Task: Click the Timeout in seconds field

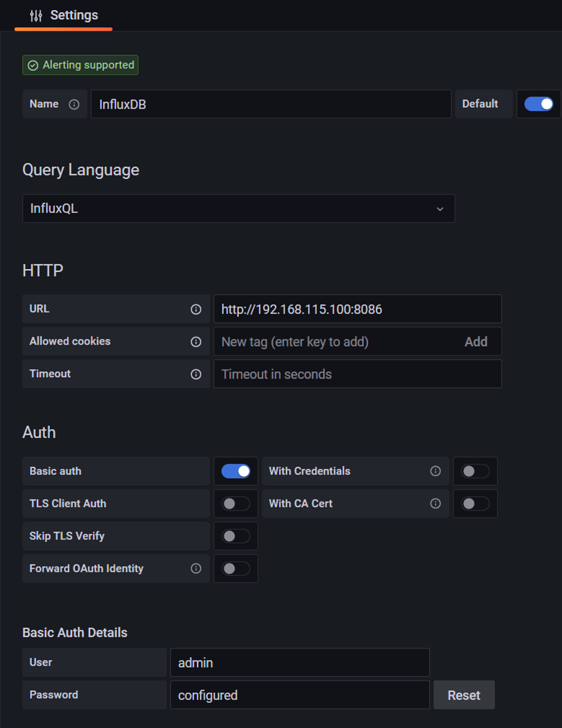Action: pos(357,374)
